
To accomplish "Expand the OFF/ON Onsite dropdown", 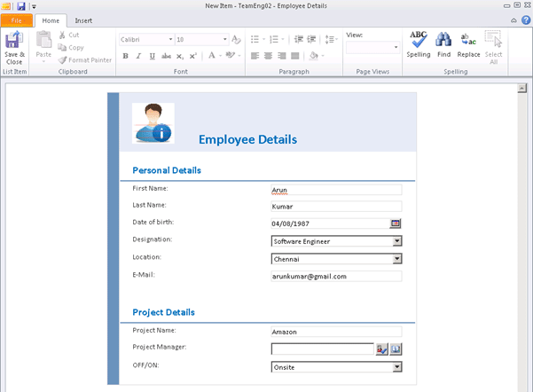I will [396, 367].
